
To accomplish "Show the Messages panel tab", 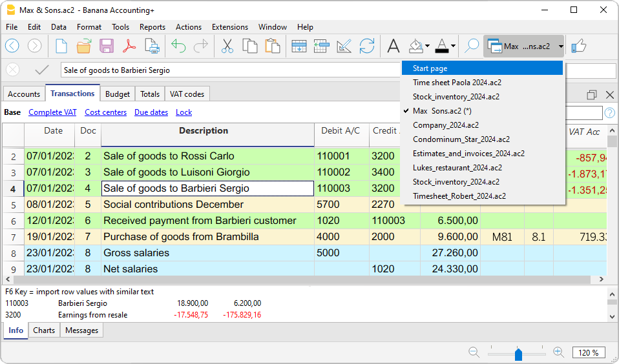I will [81, 330].
